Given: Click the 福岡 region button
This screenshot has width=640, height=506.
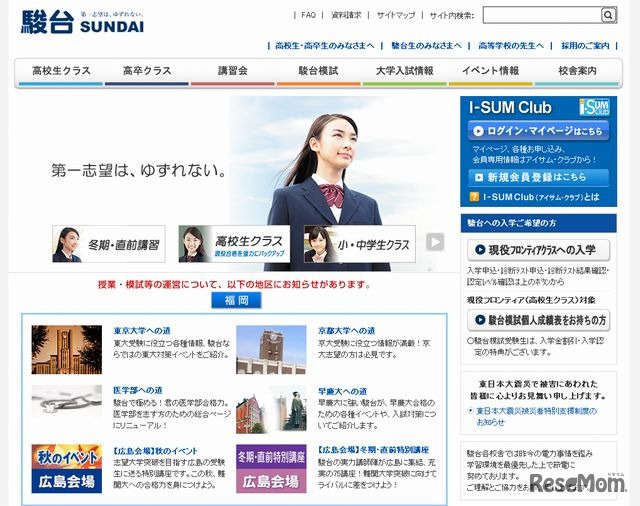Looking at the screenshot, I should [236, 301].
